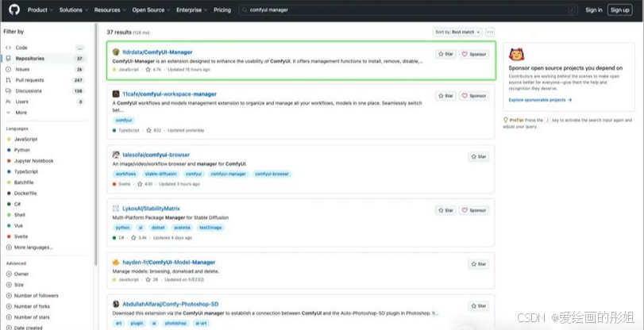Star the AbdullahAlfaraj/Comfy-Photoshop-SD repository
Viewport: 644px width, 330px height.
click(479, 306)
